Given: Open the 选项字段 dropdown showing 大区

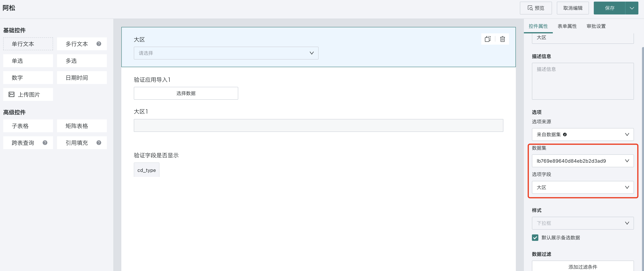Looking at the screenshot, I should point(583,187).
